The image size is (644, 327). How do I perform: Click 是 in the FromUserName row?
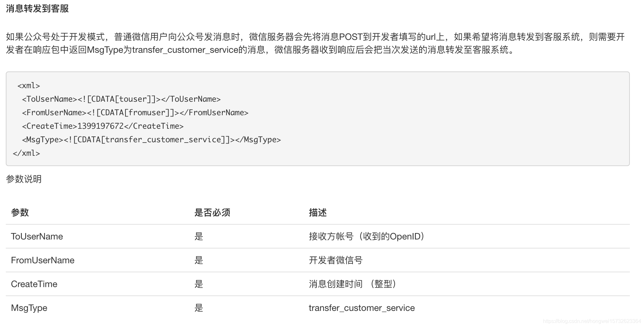[199, 260]
